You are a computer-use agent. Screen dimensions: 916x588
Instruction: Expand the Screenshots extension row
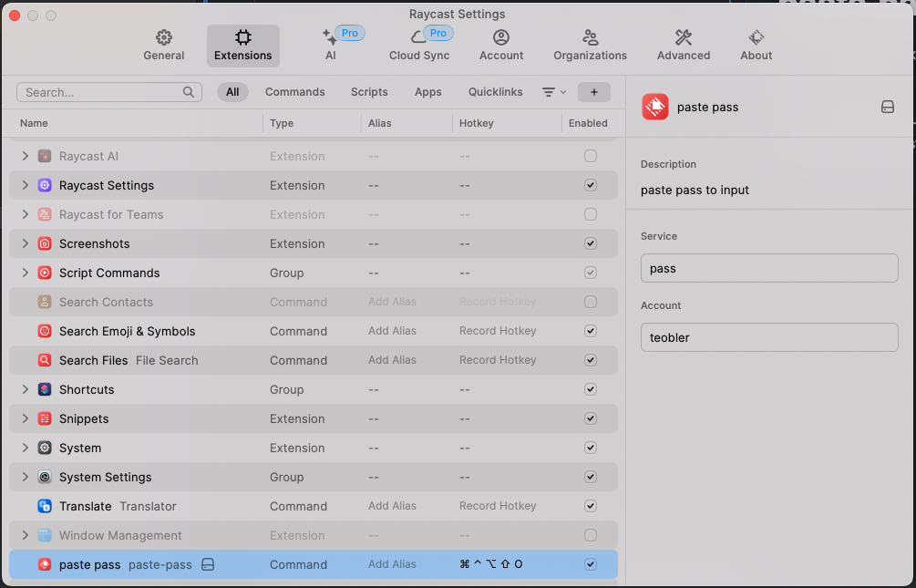pyautogui.click(x=26, y=243)
